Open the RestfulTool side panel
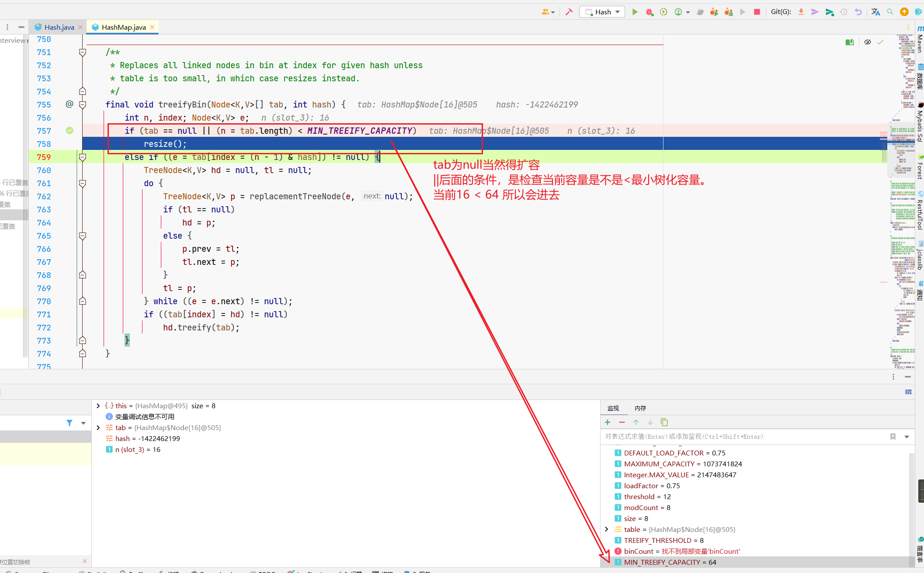This screenshot has width=924, height=573. (x=920, y=210)
